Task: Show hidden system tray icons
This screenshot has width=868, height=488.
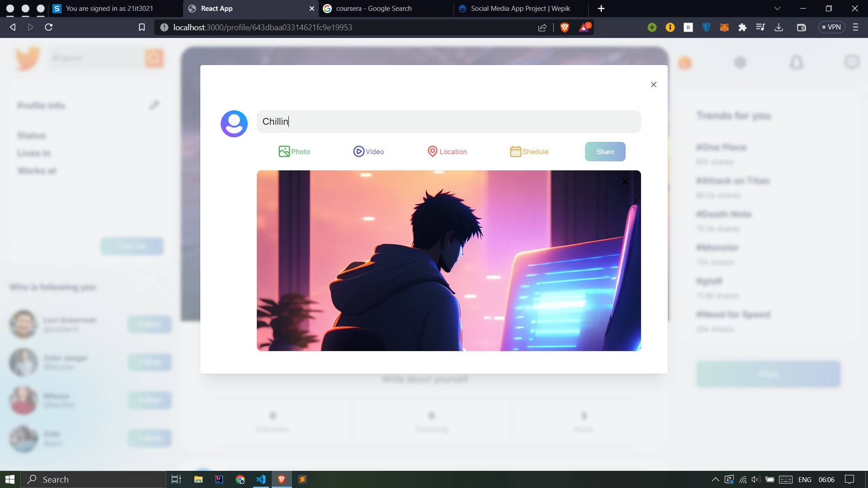Action: pos(715,479)
